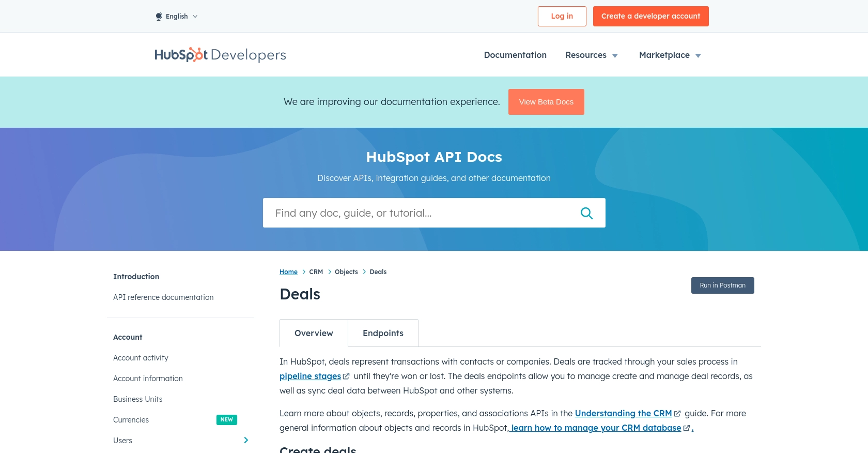Image resolution: width=868 pixels, height=453 pixels.
Task: Open the Documentation nav item
Action: pos(515,55)
